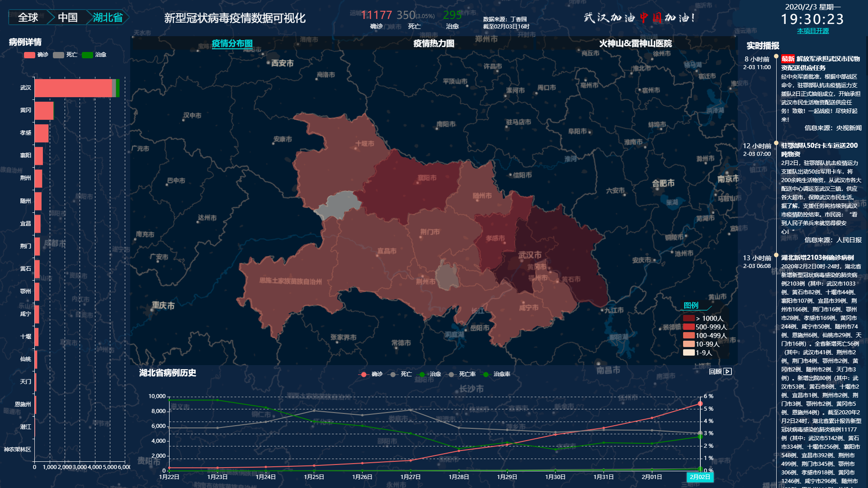
Task: Open the 本项目开源 link
Action: coord(813,31)
